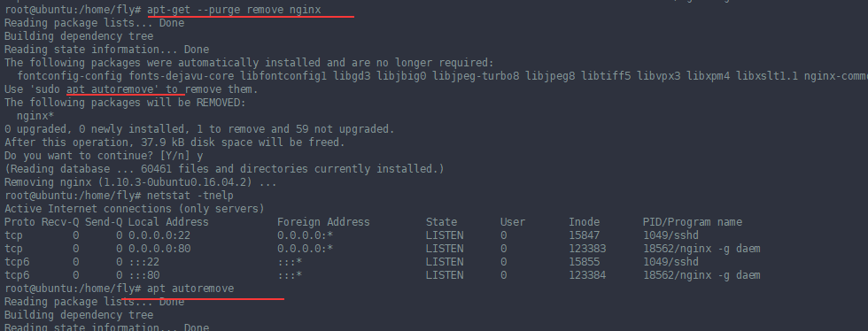Image resolution: width=868 pixels, height=331 pixels.
Task: Click the 'Removing nginx (1.10.3-0ubuntu0.16.04.2)' line
Action: pos(141,182)
